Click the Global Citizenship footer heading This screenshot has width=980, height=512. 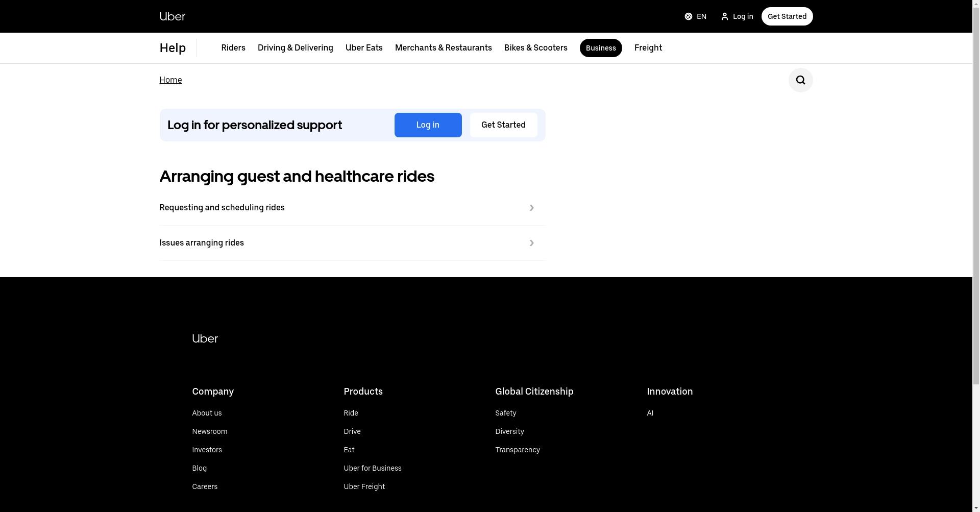pyautogui.click(x=534, y=392)
